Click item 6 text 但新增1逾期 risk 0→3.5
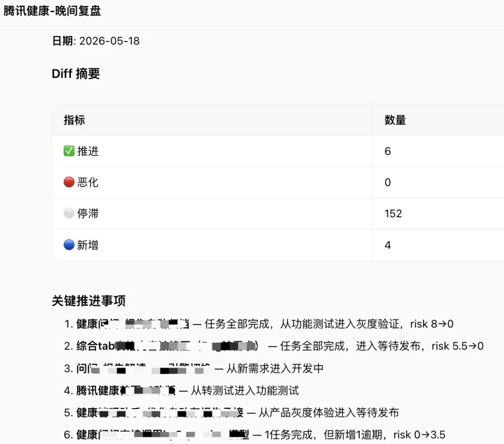The height and width of the screenshot is (444, 504). point(385,435)
